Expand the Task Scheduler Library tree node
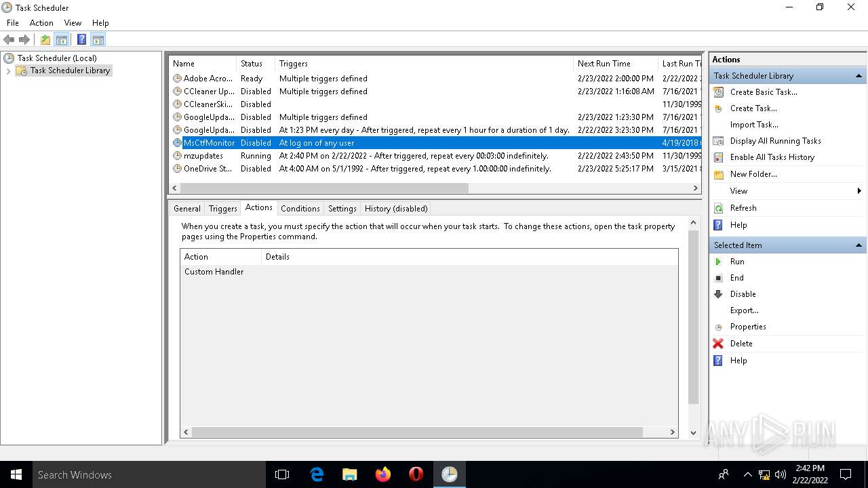The image size is (868, 488). [x=8, y=70]
